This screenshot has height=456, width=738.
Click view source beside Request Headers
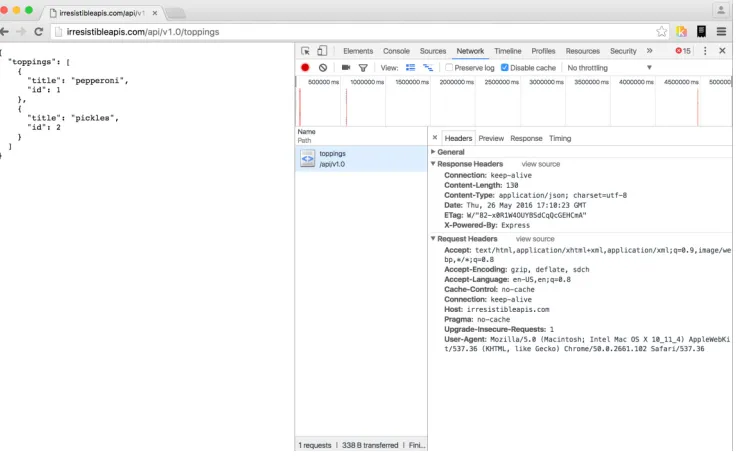tap(535, 239)
